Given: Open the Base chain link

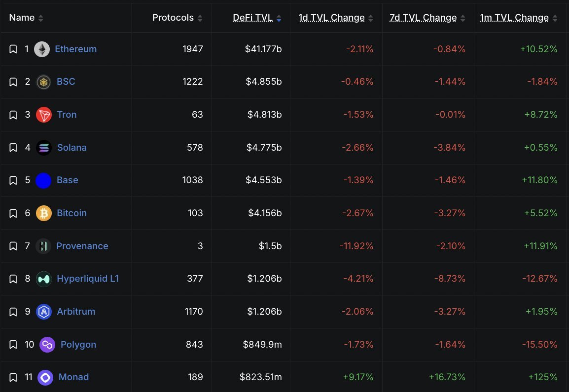Looking at the screenshot, I should tap(68, 180).
